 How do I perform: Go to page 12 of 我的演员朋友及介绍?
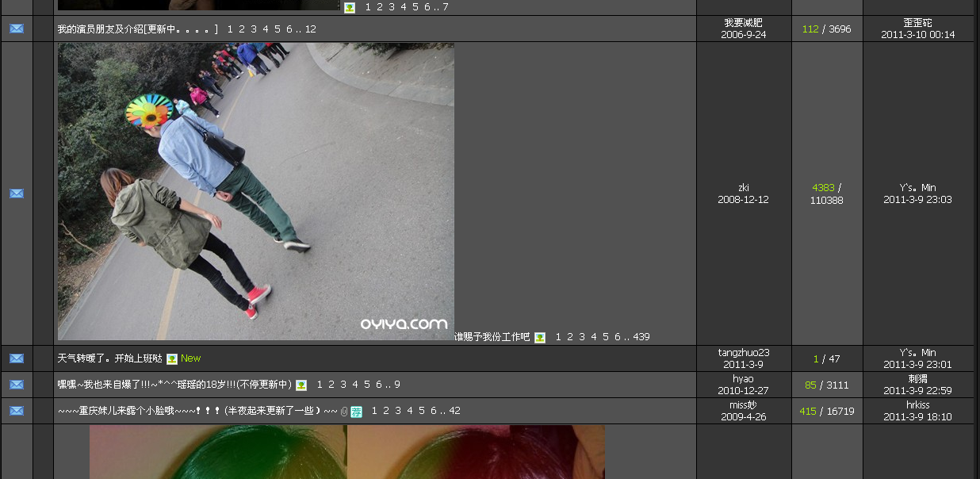tap(311, 29)
